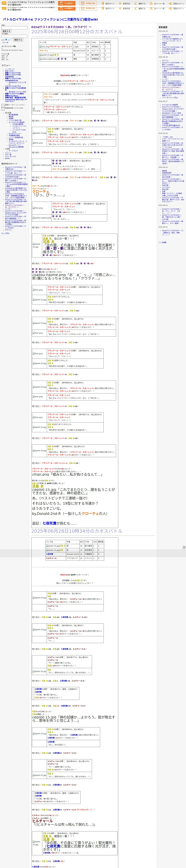Open ヒヨリ(プリンセスフォーム) history link
The width and height of the screenshot is (186, 868).
[x=173, y=139]
